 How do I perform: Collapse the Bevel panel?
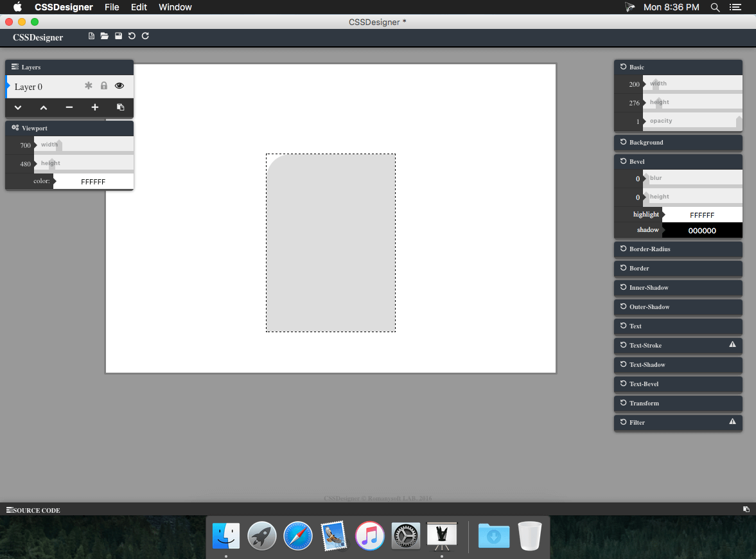pyautogui.click(x=678, y=161)
